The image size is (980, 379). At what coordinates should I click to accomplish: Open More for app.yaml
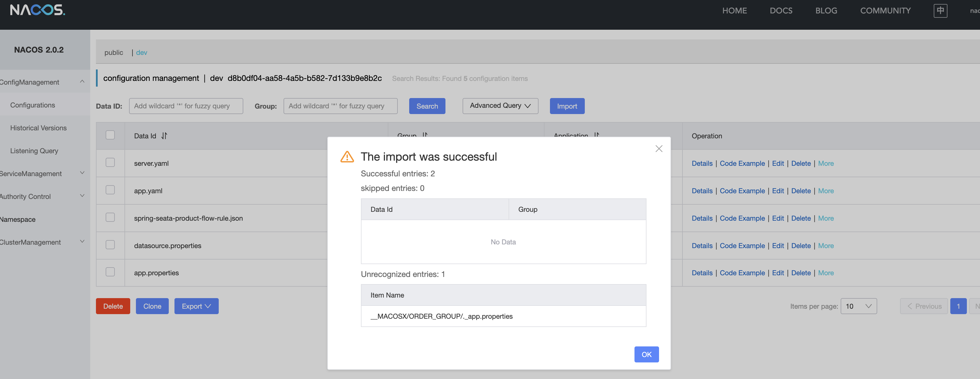[826, 191]
